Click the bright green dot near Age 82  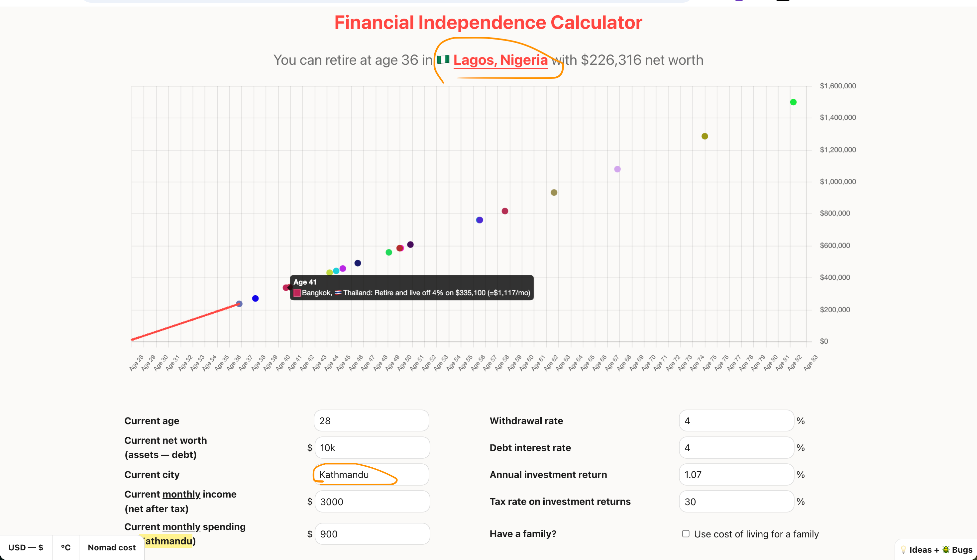coord(793,102)
